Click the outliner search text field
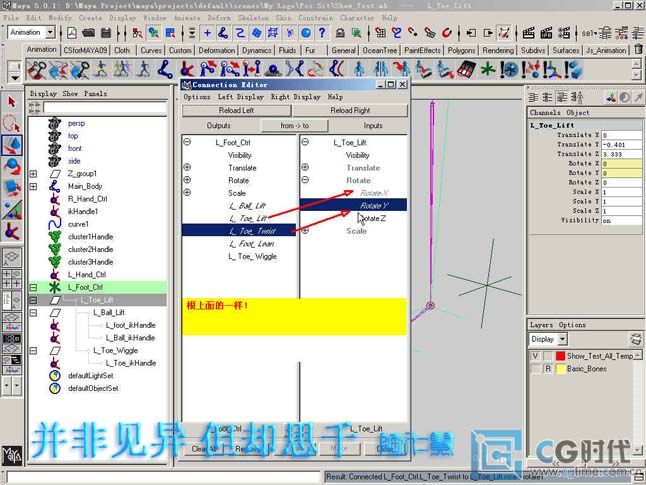The image size is (646, 485). pos(105,108)
